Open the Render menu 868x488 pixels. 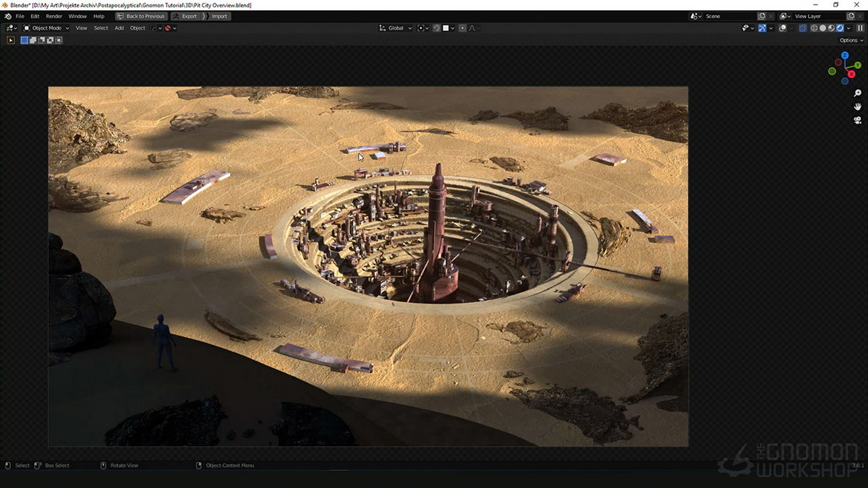tap(54, 16)
